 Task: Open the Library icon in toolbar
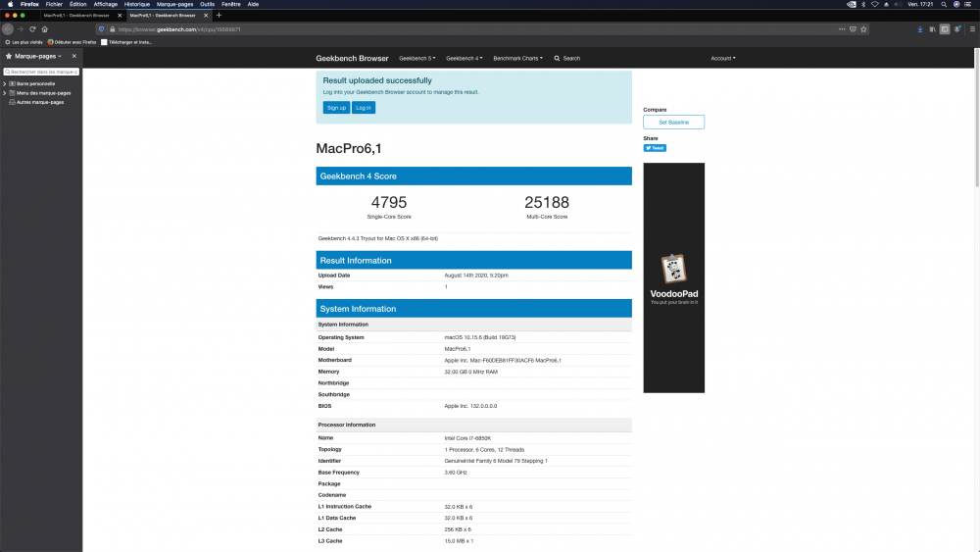coord(933,29)
